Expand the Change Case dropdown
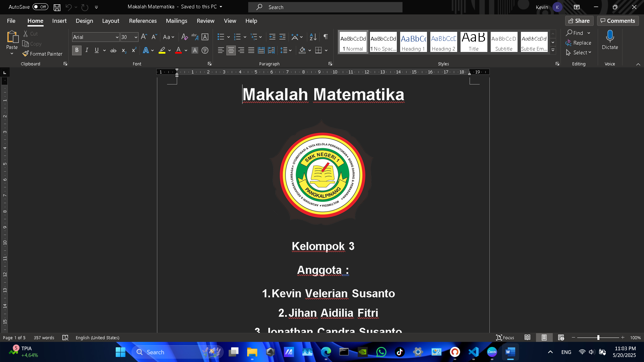This screenshot has height=362, width=644. coord(169,37)
